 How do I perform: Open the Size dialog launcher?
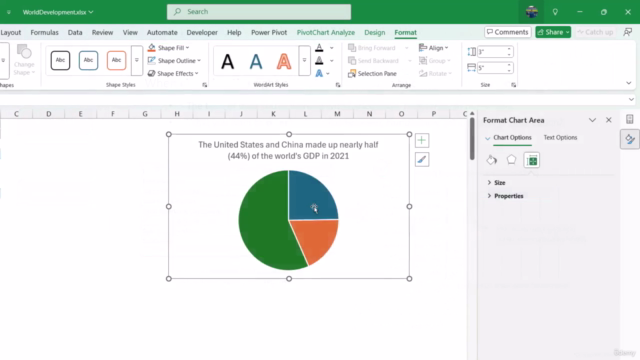[513, 85]
